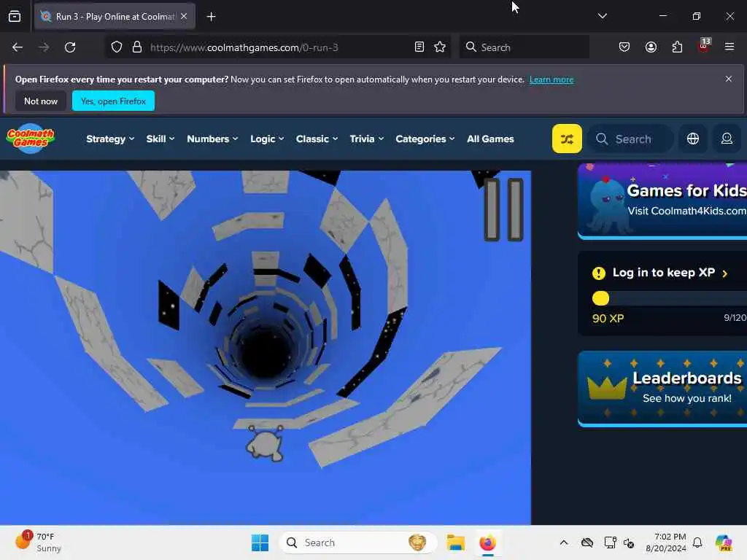
Task: Expand the Classic menu
Action: pos(317,139)
